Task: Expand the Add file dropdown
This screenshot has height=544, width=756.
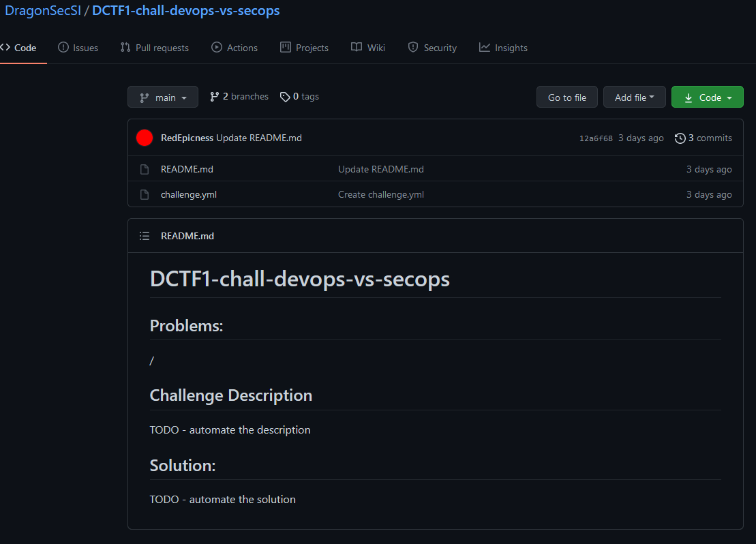Action: [x=635, y=97]
